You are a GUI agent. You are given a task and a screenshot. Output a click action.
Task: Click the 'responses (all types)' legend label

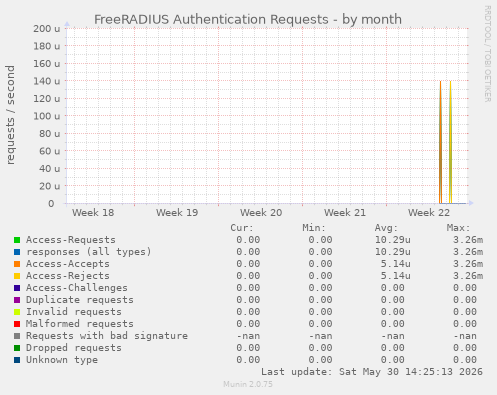click(89, 252)
